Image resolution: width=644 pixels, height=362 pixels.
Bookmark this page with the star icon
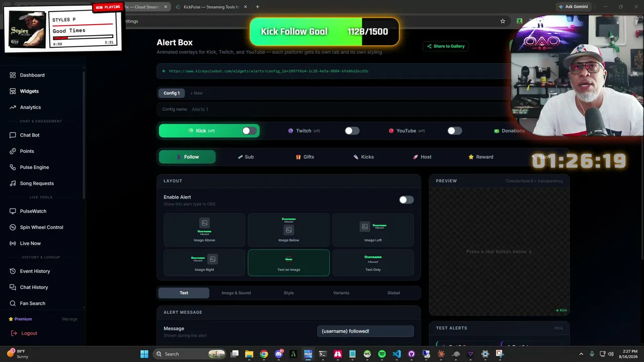click(503, 21)
